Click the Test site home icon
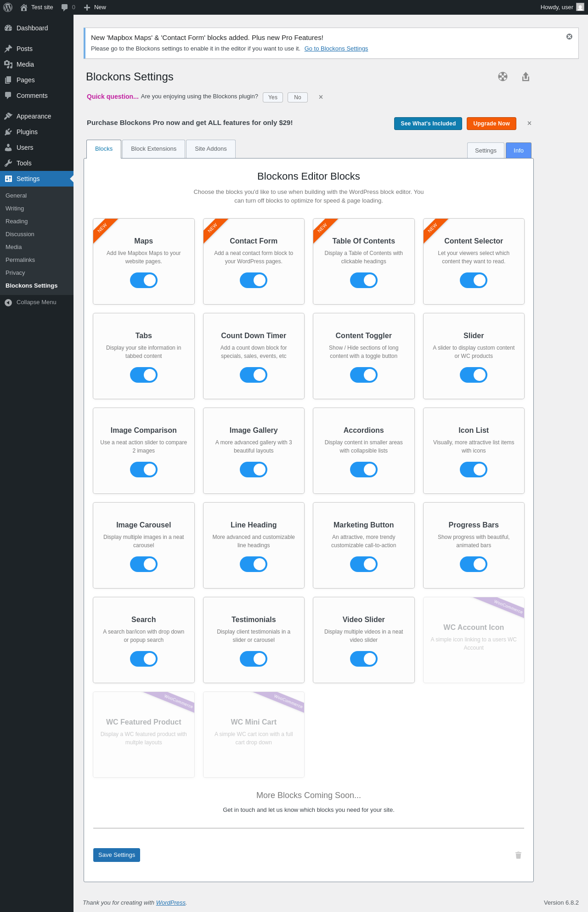 pos(24,7)
